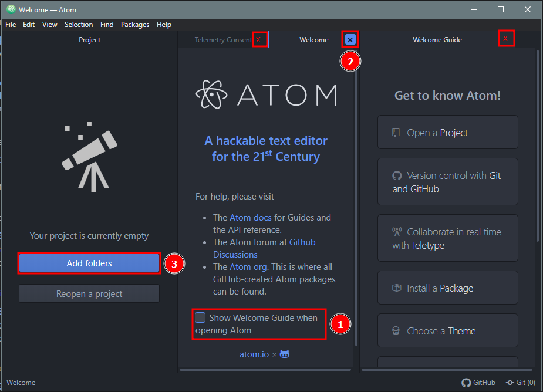Image resolution: width=543 pixels, height=392 pixels.
Task: Click the paint bucket icon beside Choose a Theme
Action: pos(396,331)
